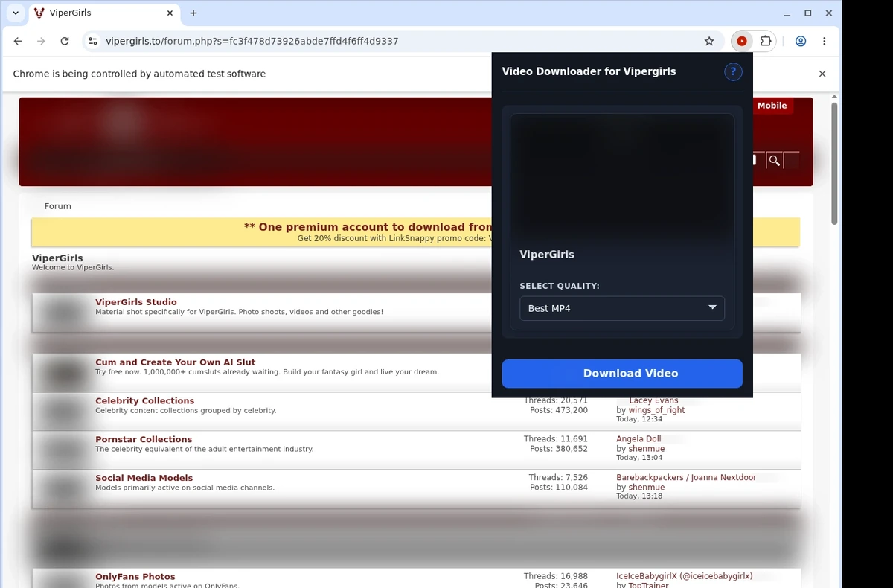Open the Chrome three-dot menu
The image size is (893, 588).
pyautogui.click(x=824, y=42)
